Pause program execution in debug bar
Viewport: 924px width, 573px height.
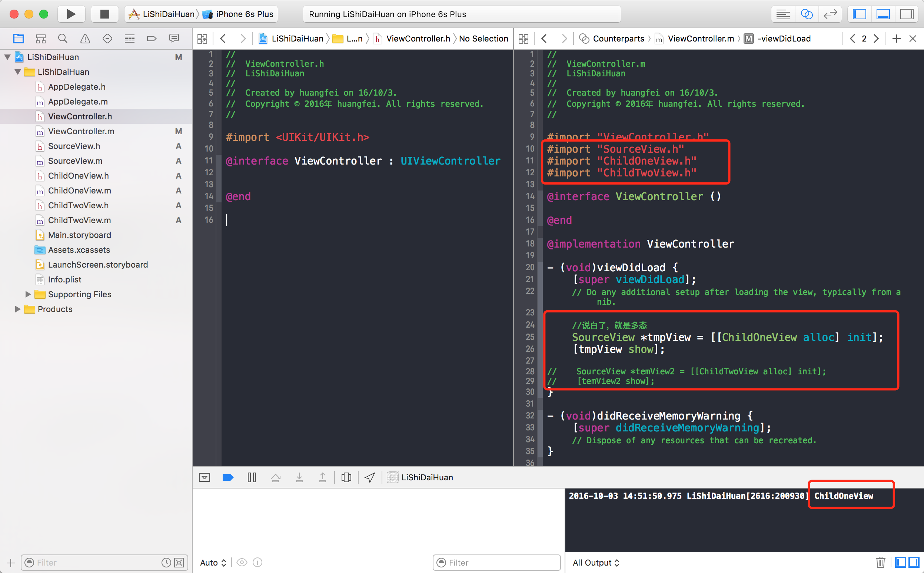click(x=252, y=477)
